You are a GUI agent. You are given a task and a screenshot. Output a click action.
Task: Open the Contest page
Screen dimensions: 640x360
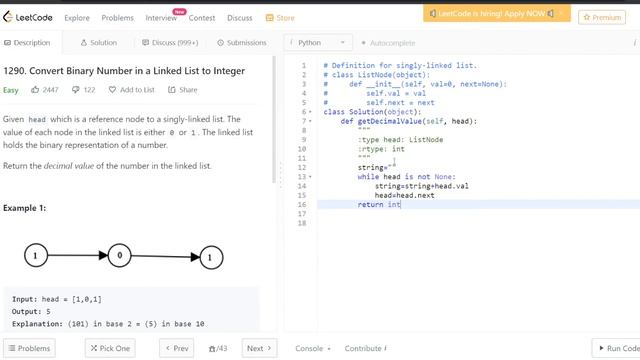click(202, 18)
